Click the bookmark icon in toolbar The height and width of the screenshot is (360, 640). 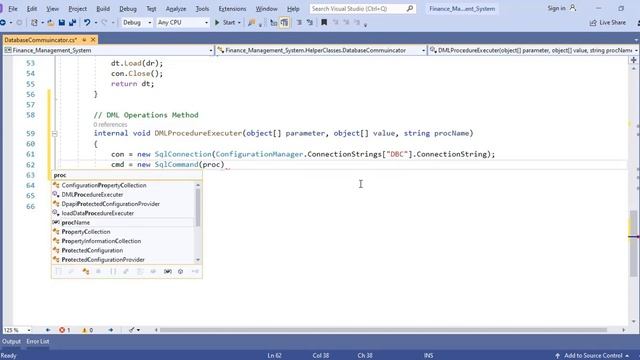(324, 23)
